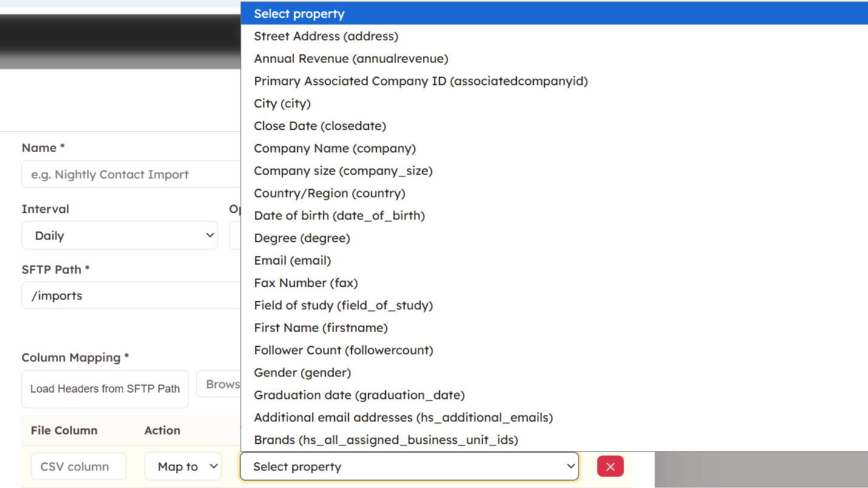The width and height of the screenshot is (868, 488).
Task: Remove mapping row with red X button
Action: click(x=610, y=466)
